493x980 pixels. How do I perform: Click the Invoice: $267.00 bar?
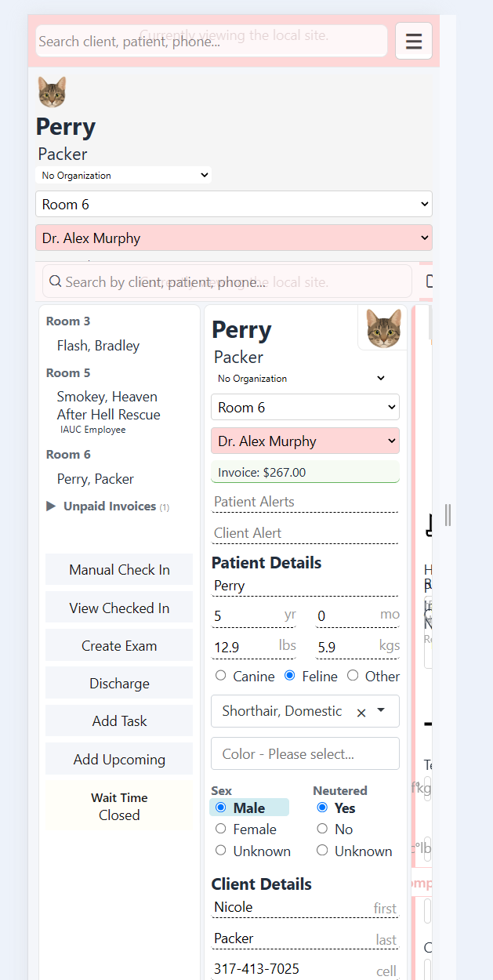coord(305,472)
